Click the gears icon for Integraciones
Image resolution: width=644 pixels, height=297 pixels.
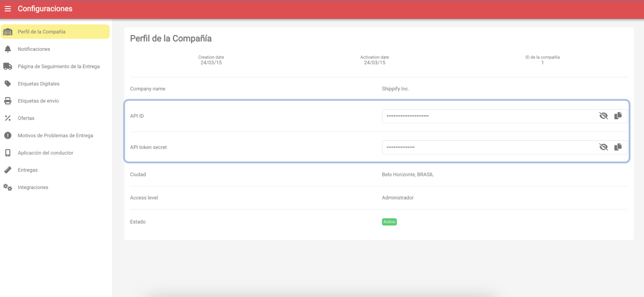(8, 187)
